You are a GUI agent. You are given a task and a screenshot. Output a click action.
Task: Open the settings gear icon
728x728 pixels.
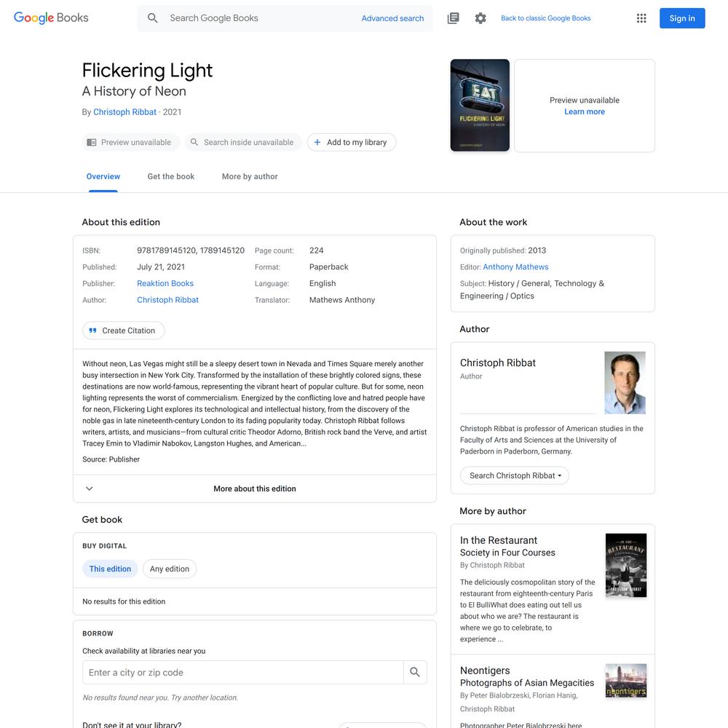(480, 18)
